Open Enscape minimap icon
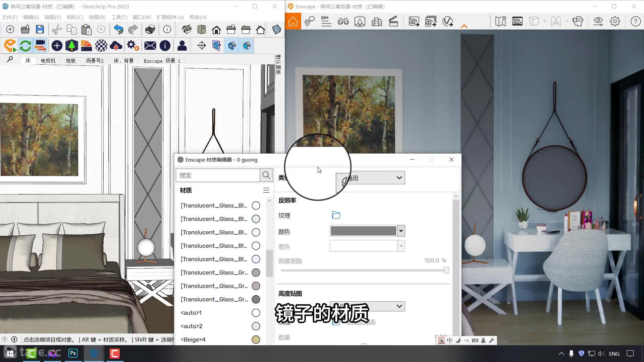The image size is (644, 362). click(x=500, y=21)
